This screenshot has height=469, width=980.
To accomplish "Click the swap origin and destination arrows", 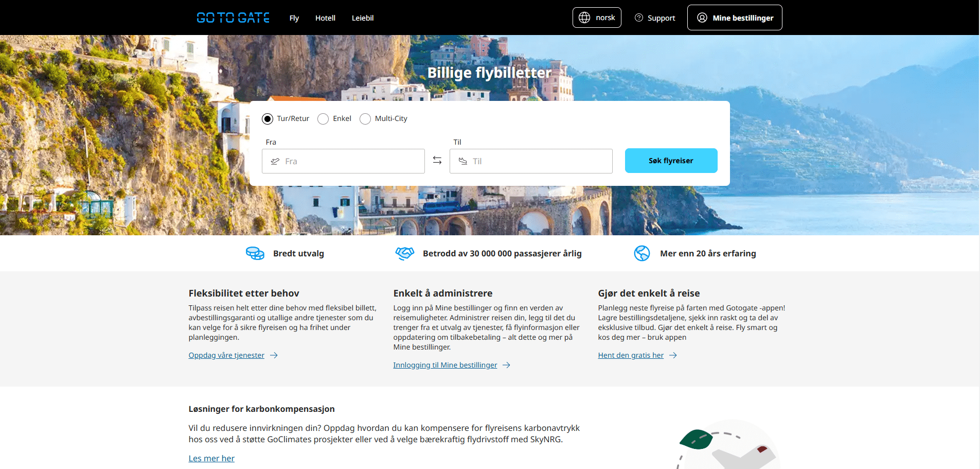I will (437, 161).
